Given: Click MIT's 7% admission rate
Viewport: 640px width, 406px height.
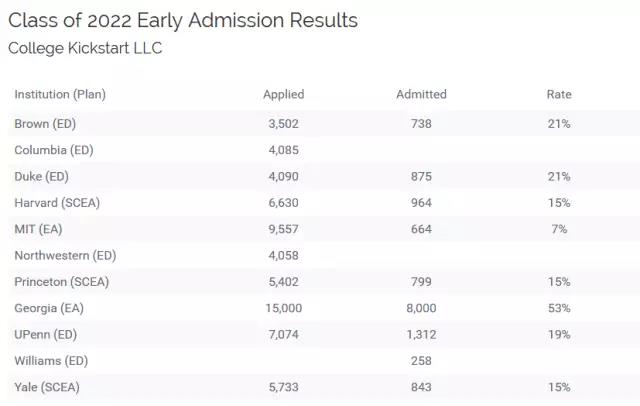Looking at the screenshot, I should coord(558,229).
